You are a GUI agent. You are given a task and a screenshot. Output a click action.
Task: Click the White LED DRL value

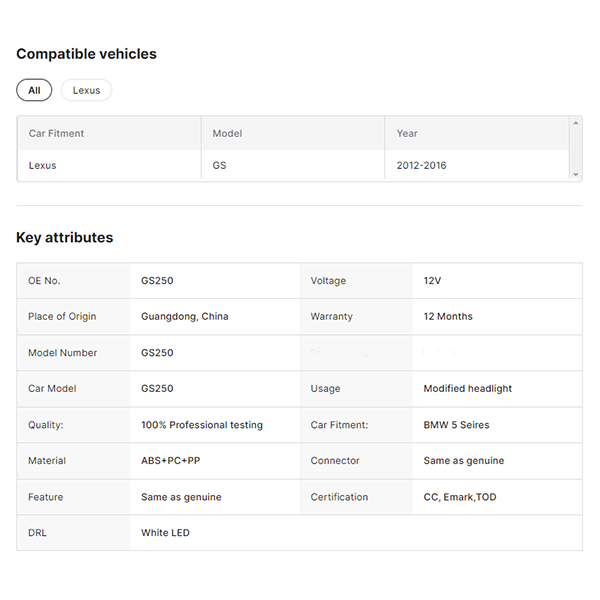[165, 533]
